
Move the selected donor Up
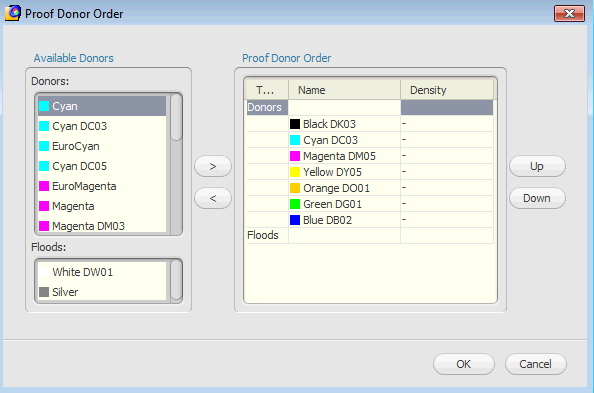coord(537,166)
